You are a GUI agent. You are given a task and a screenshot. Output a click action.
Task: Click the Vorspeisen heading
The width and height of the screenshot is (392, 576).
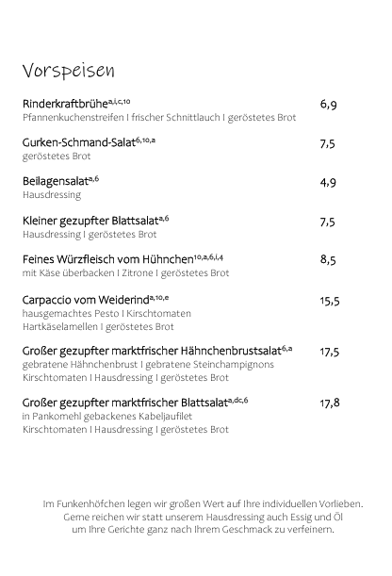pos(68,70)
